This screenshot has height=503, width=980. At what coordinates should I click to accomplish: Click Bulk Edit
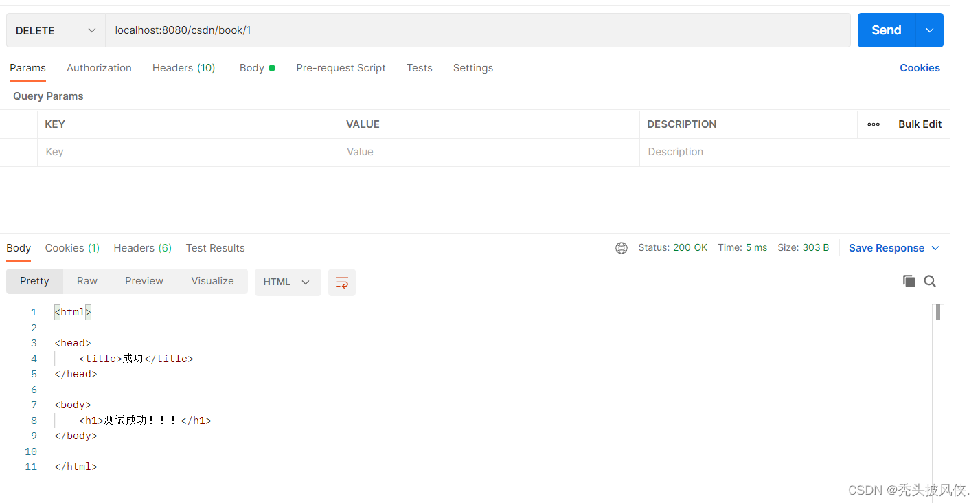(x=920, y=124)
